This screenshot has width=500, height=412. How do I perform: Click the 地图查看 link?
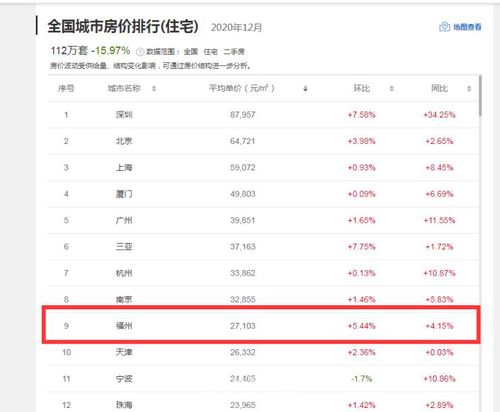point(467,27)
